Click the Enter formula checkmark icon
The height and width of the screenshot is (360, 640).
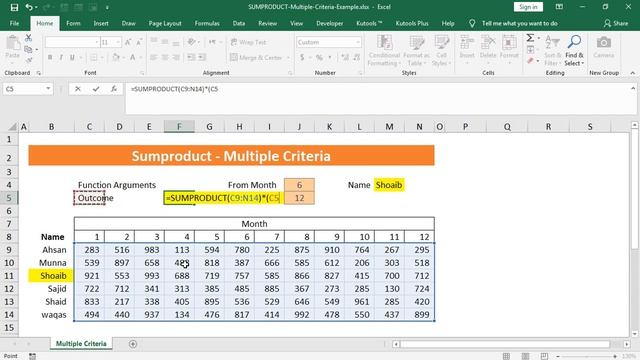96,89
